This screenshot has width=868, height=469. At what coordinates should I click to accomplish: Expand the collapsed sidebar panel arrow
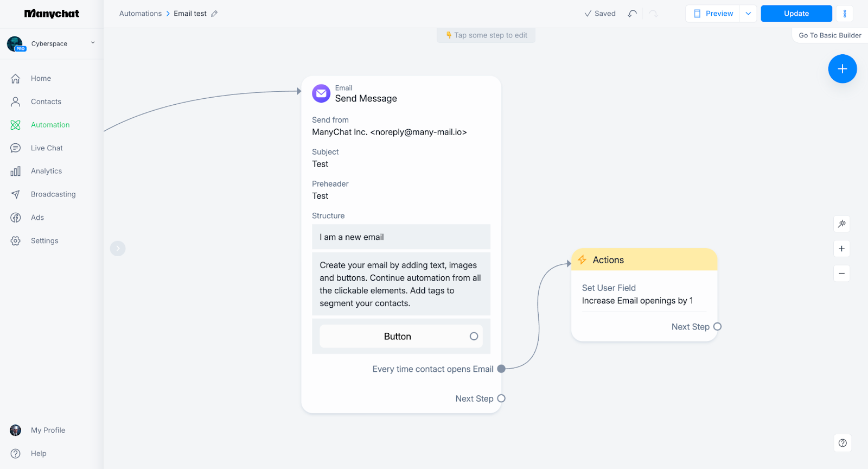118,249
